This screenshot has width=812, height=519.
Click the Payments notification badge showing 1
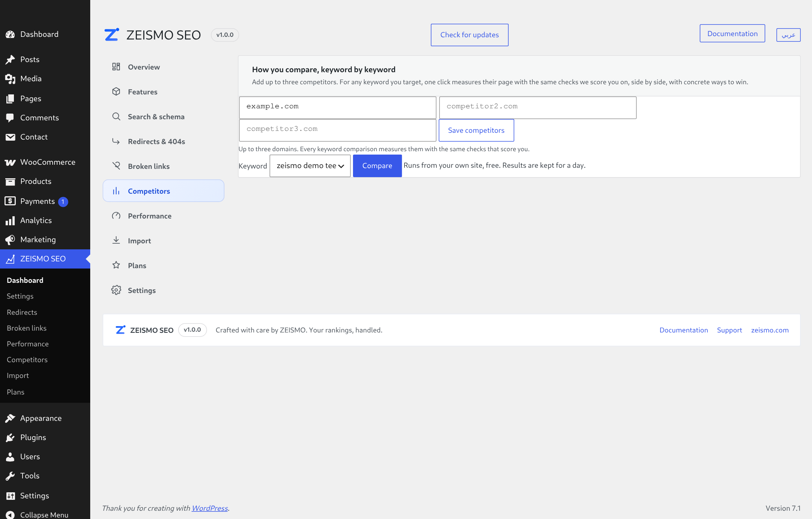tap(63, 202)
